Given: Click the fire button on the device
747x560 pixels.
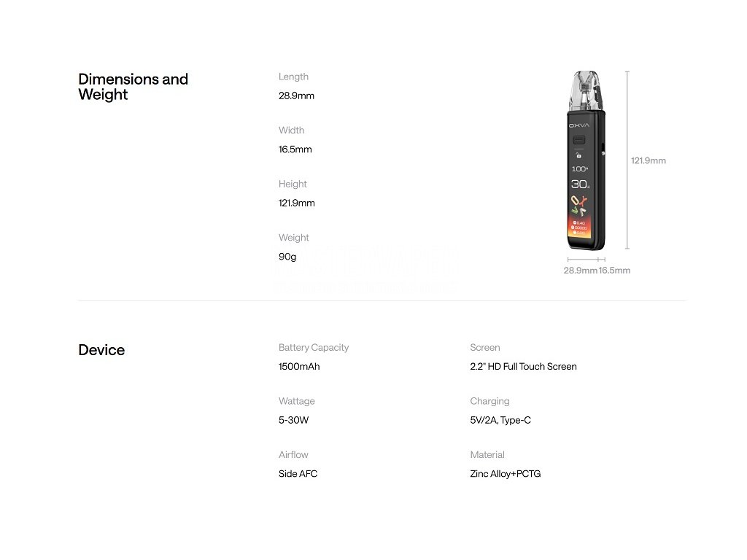Looking at the screenshot, I should 579,139.
